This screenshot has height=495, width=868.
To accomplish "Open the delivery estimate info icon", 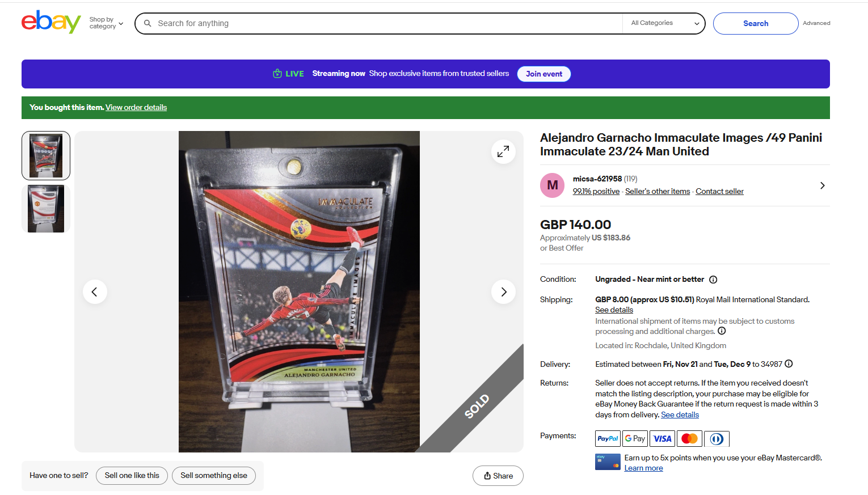I will pyautogui.click(x=789, y=364).
